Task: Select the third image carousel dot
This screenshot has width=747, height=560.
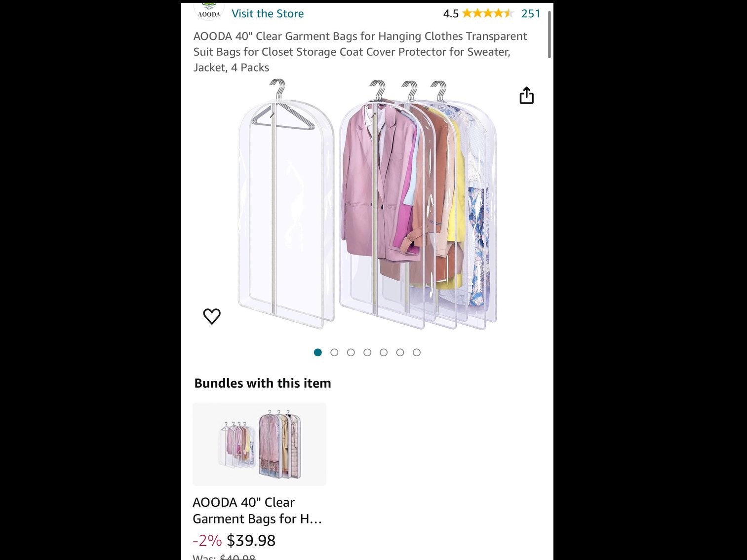Action: [x=351, y=352]
